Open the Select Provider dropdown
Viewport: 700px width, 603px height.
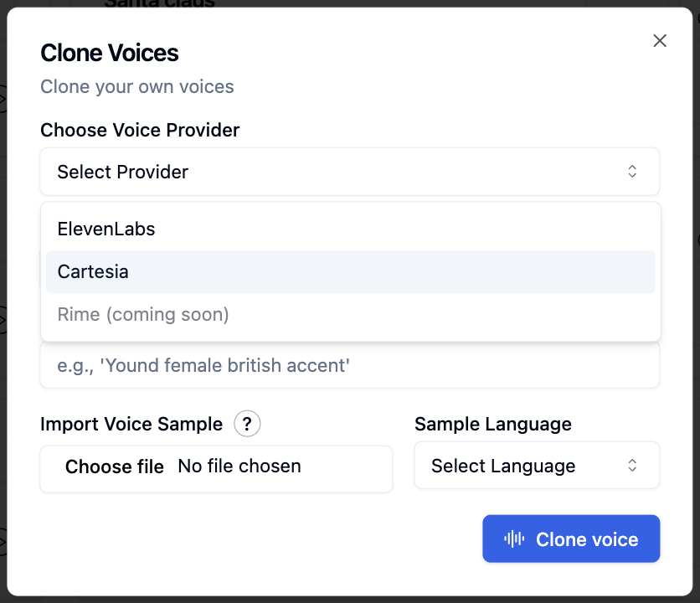coord(349,171)
